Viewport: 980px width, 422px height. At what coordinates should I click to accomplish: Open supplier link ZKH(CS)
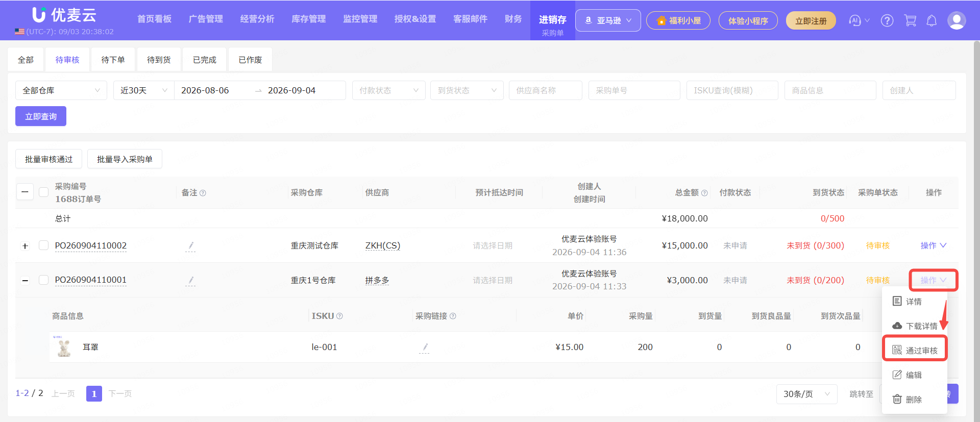point(383,245)
